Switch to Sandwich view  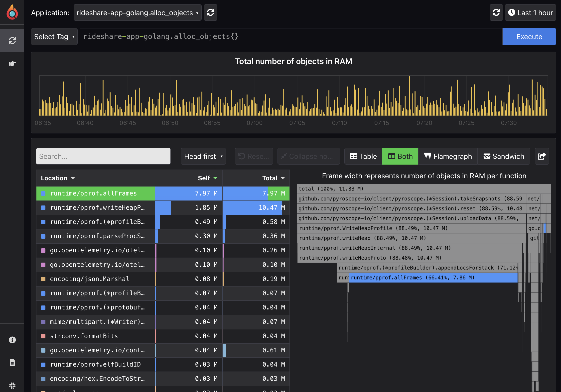coord(504,156)
